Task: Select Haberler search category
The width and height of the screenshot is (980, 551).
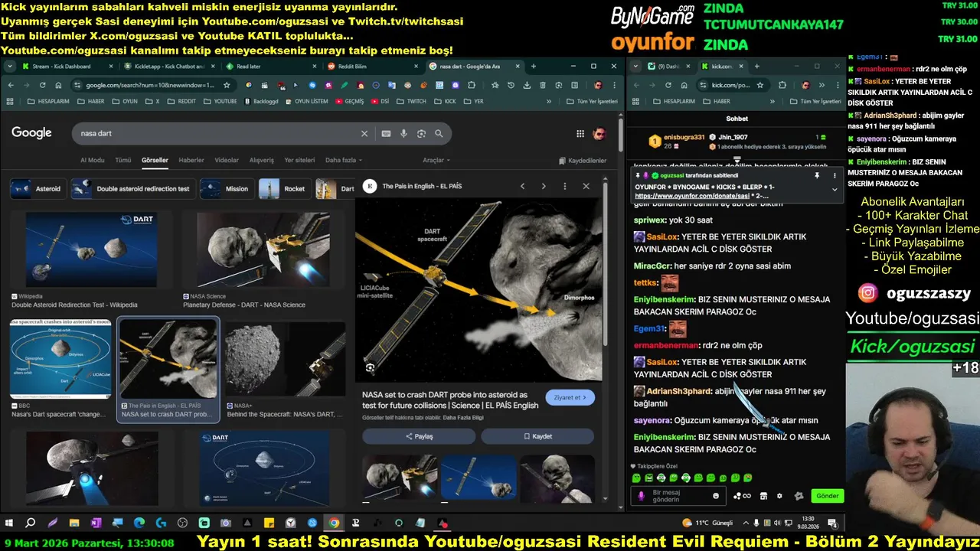Action: point(191,160)
